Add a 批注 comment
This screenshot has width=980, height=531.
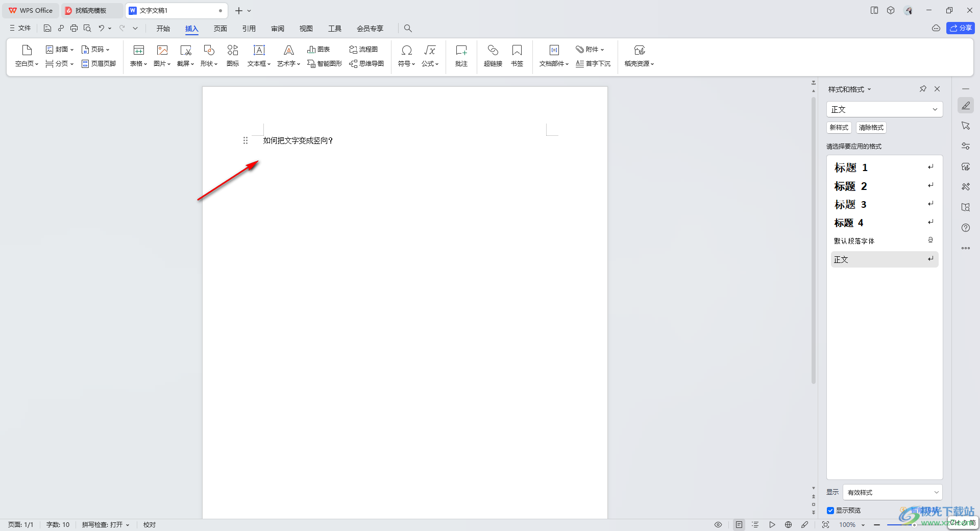pyautogui.click(x=461, y=56)
